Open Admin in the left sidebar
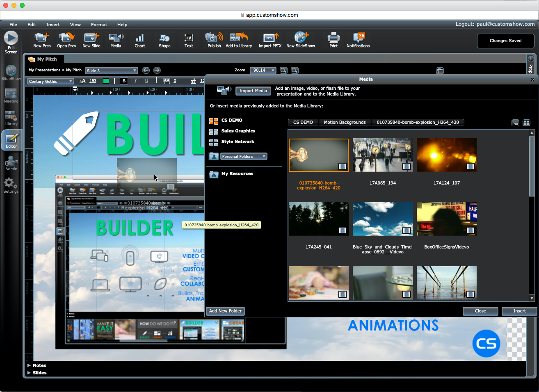The width and height of the screenshot is (539, 392). (x=11, y=163)
